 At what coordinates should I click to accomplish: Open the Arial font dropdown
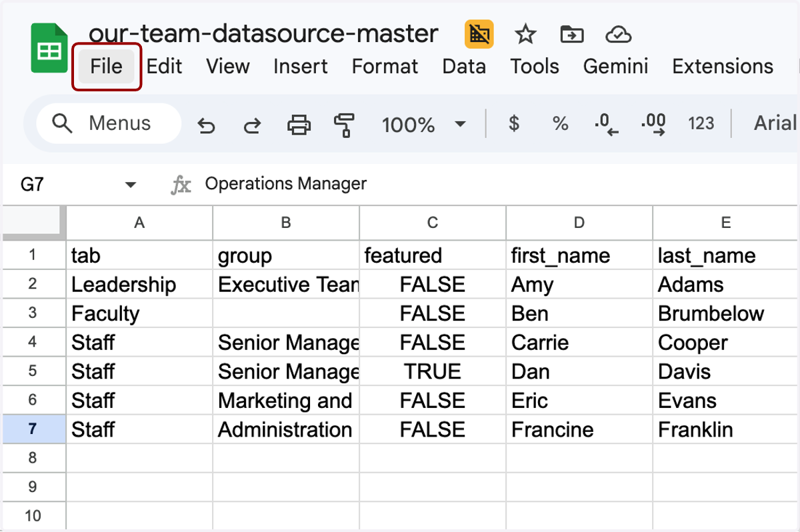(x=776, y=123)
